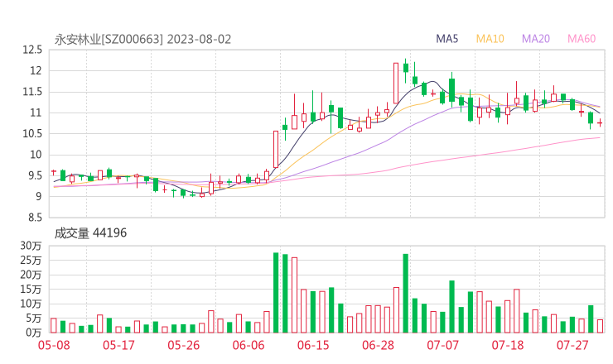Click the 12 price axis label

36,70
